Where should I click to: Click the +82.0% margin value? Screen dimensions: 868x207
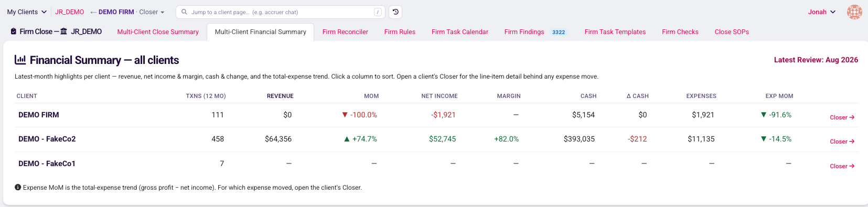(507, 139)
